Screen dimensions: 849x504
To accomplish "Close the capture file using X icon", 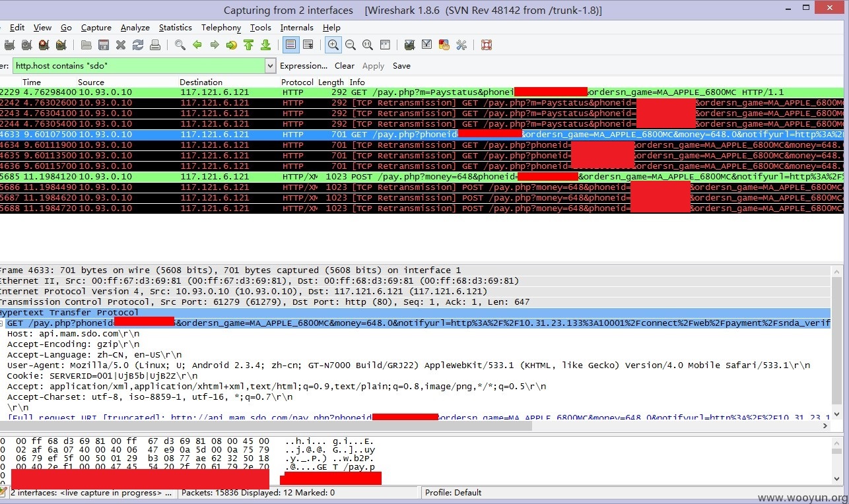I will (x=121, y=45).
